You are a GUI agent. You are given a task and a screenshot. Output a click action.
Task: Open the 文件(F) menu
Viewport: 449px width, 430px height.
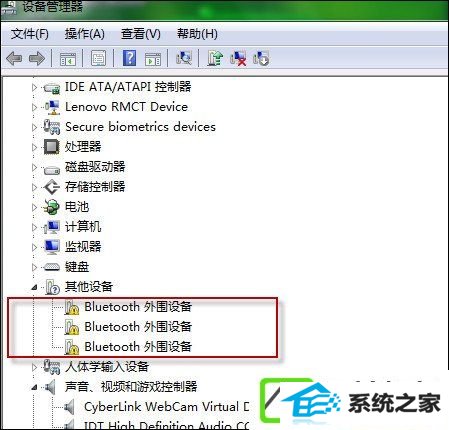[30, 34]
